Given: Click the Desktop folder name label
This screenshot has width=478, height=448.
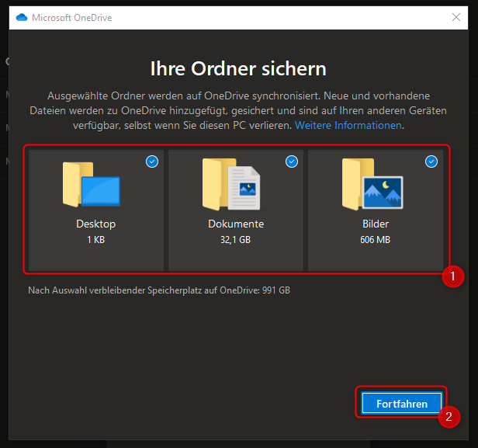Looking at the screenshot, I should click(96, 224).
